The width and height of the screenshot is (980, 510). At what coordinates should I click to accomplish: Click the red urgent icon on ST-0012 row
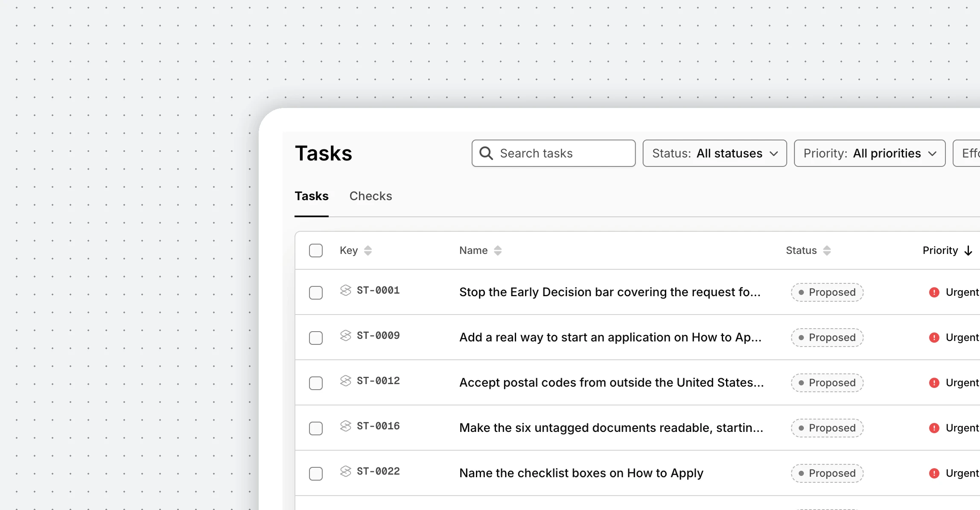tap(934, 383)
